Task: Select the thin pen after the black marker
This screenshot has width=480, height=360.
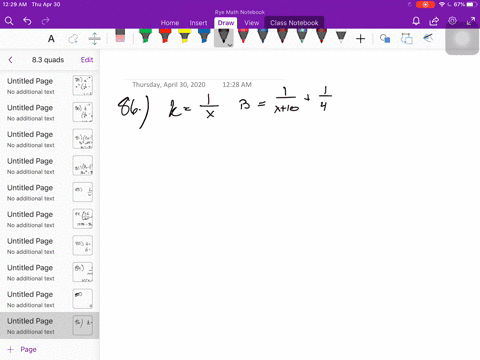Action: pos(243,36)
